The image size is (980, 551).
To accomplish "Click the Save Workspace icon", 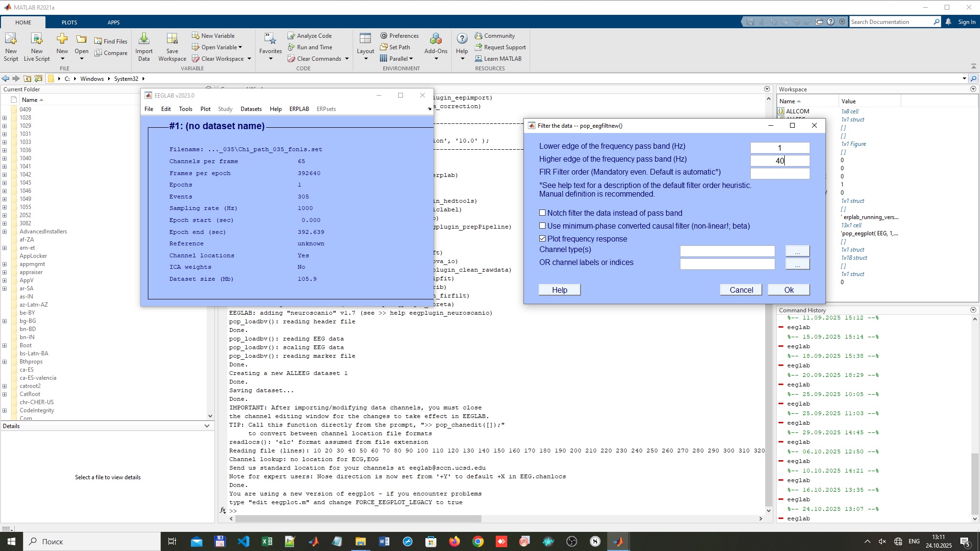I will tap(172, 39).
